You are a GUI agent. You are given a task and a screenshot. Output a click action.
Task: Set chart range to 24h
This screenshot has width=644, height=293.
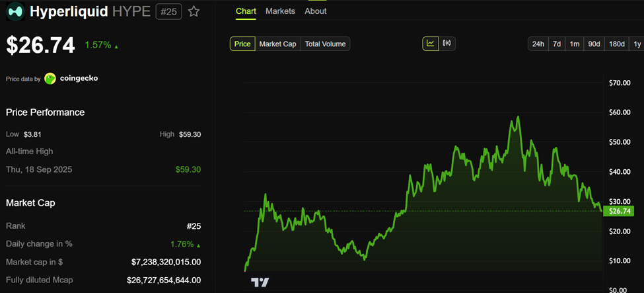538,44
